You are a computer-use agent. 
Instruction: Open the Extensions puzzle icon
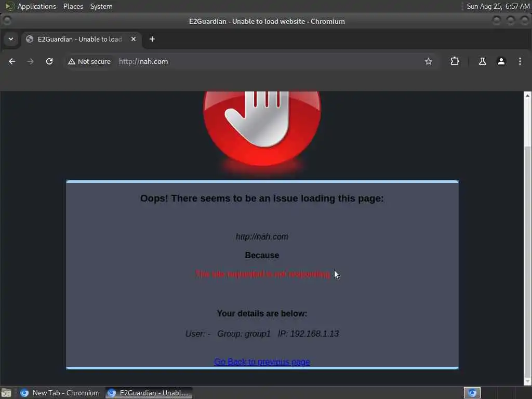point(455,61)
